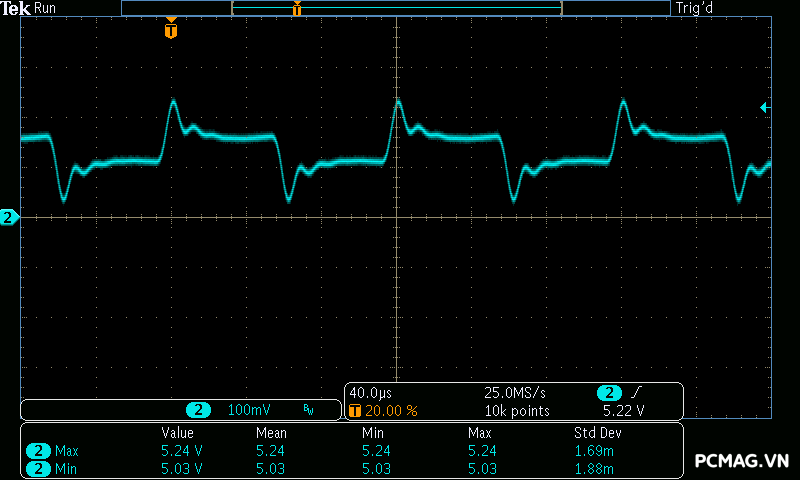Click the orange trigger position T marker

(x=171, y=30)
